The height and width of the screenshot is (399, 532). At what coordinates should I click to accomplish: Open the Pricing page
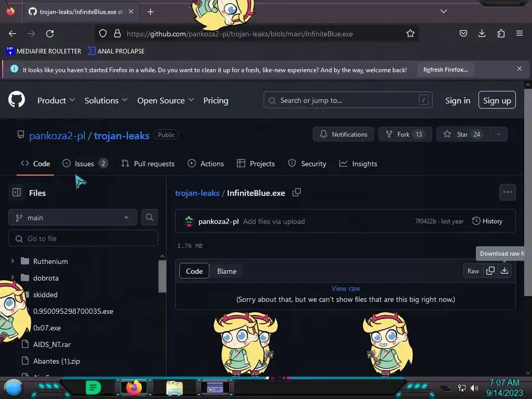(216, 100)
